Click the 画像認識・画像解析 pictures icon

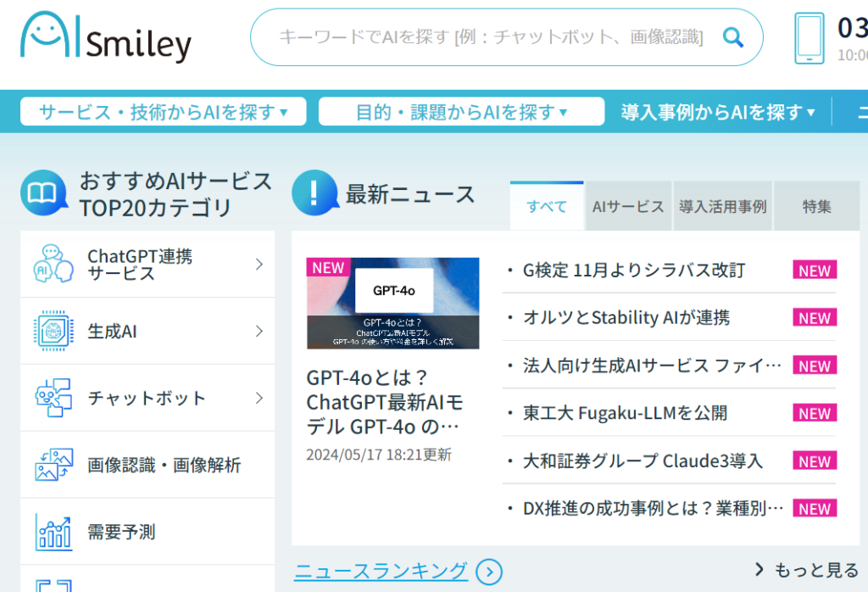pos(53,465)
